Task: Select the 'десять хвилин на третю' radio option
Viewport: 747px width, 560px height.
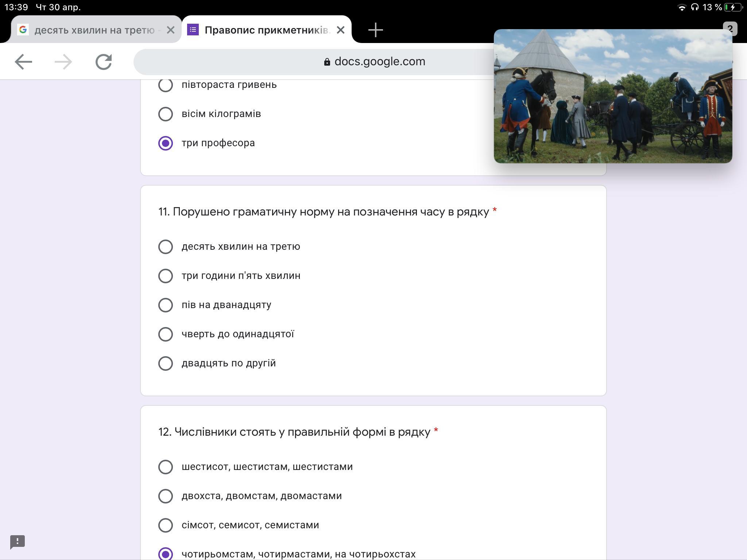Action: point(166,246)
